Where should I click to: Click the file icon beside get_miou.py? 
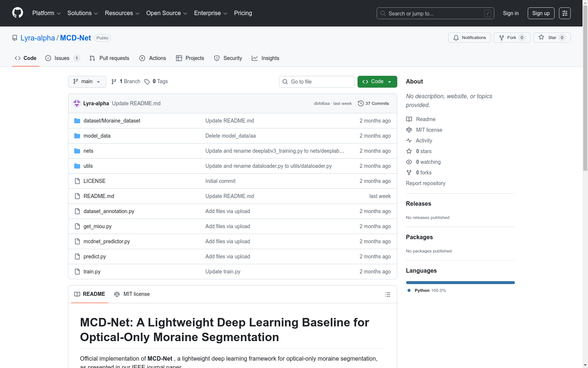[x=77, y=226]
